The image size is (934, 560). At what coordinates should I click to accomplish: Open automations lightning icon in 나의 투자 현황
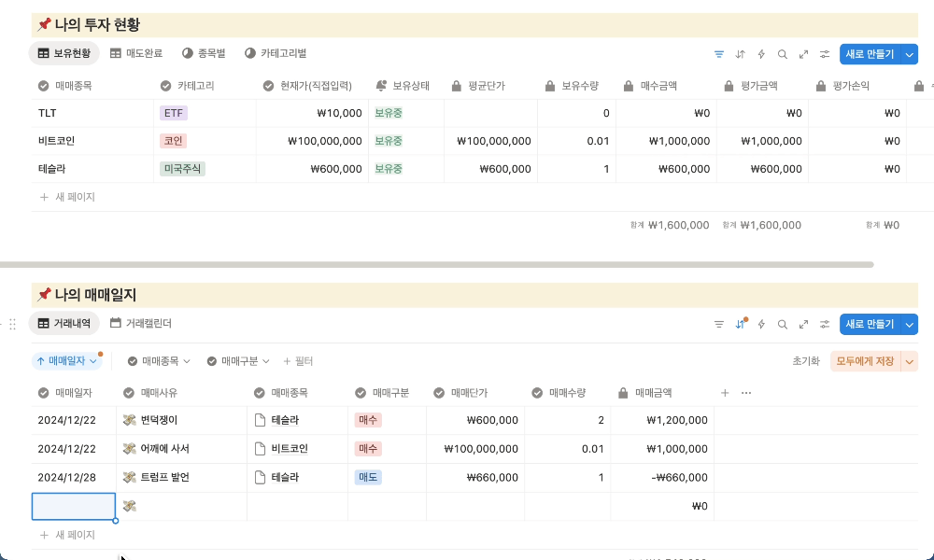[761, 54]
